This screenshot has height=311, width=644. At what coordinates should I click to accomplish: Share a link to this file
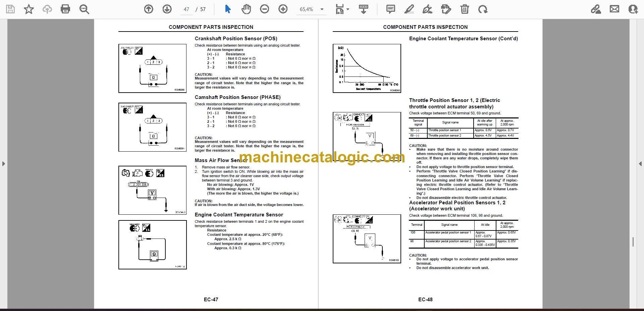pos(596,9)
